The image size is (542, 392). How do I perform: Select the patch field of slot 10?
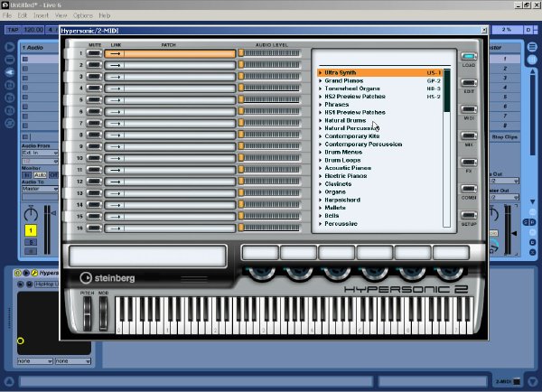[180, 158]
